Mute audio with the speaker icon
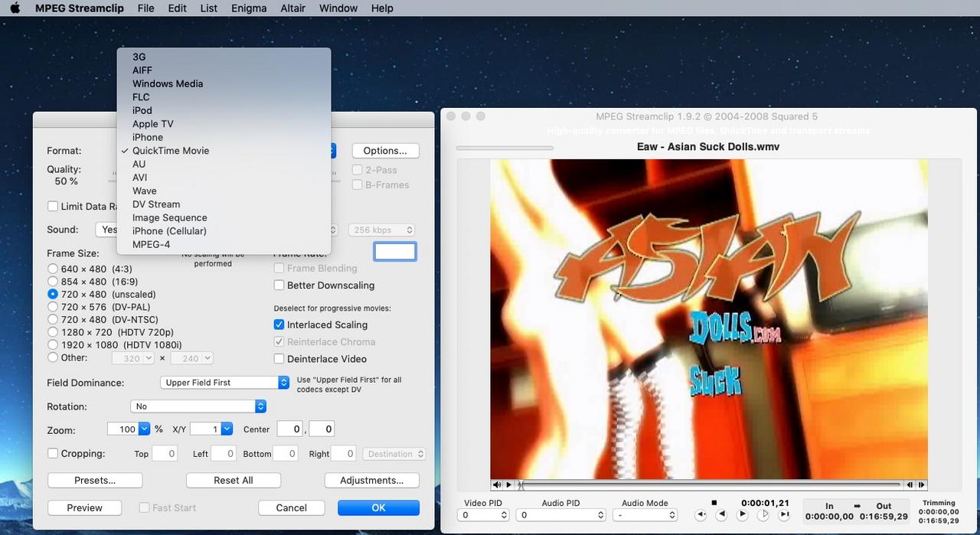The image size is (980, 535). point(497,484)
